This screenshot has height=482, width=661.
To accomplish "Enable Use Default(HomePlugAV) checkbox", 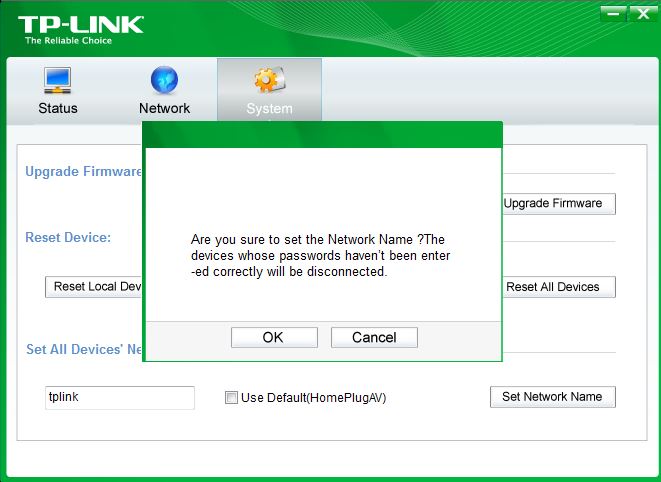I will click(x=231, y=398).
